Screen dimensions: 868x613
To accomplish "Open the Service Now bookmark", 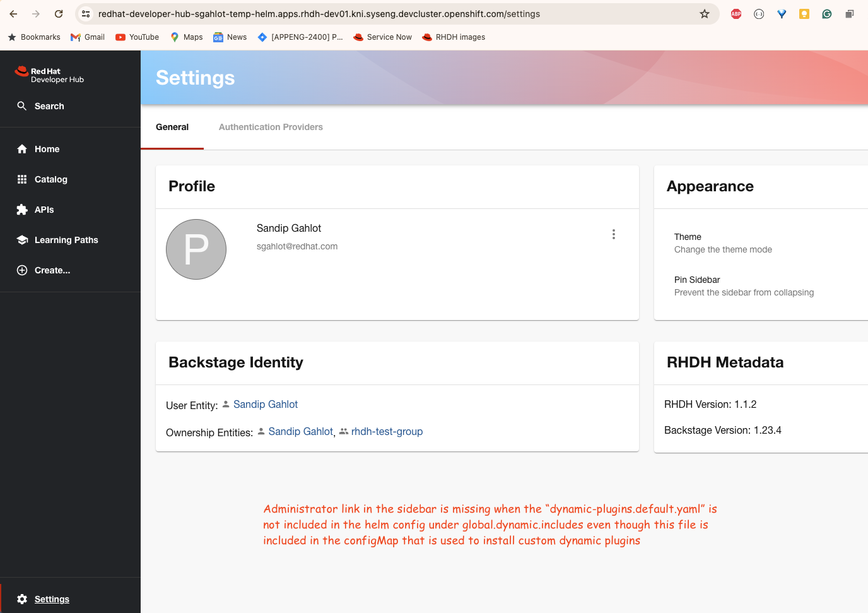I will tap(382, 37).
